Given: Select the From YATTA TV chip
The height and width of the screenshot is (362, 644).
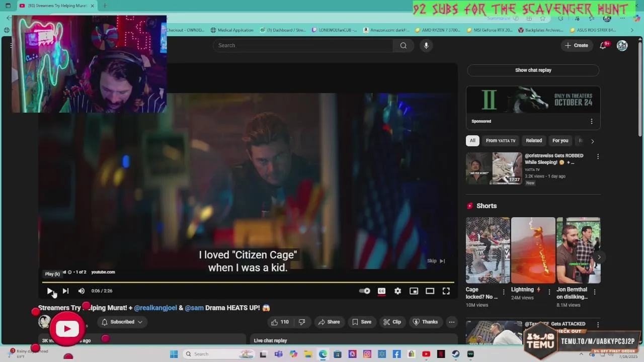Looking at the screenshot, I should point(501,141).
